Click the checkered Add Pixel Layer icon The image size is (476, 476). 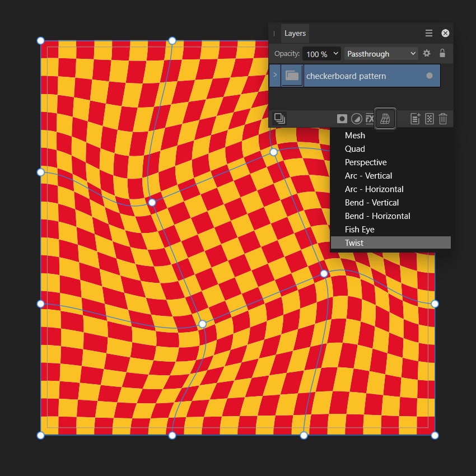tap(428, 118)
